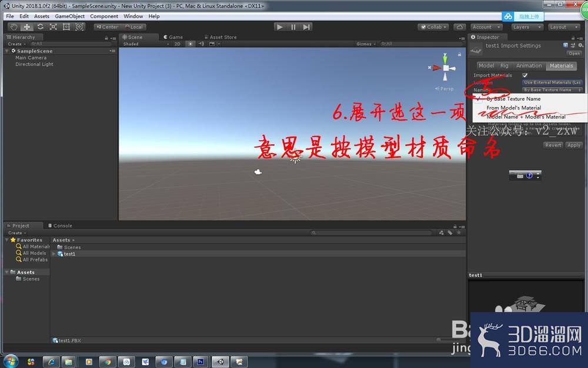This screenshot has width=588, height=368.
Task: Open the Account dropdown
Action: [486, 27]
